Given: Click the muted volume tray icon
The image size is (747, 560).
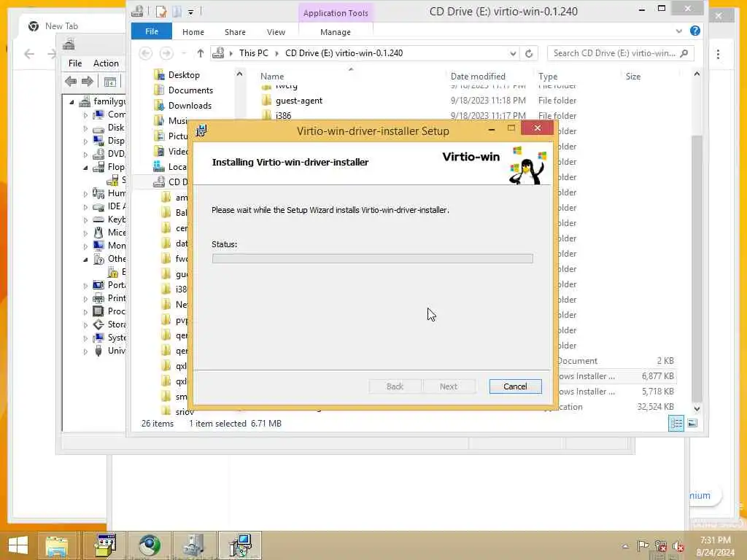Looking at the screenshot, I should [x=678, y=545].
